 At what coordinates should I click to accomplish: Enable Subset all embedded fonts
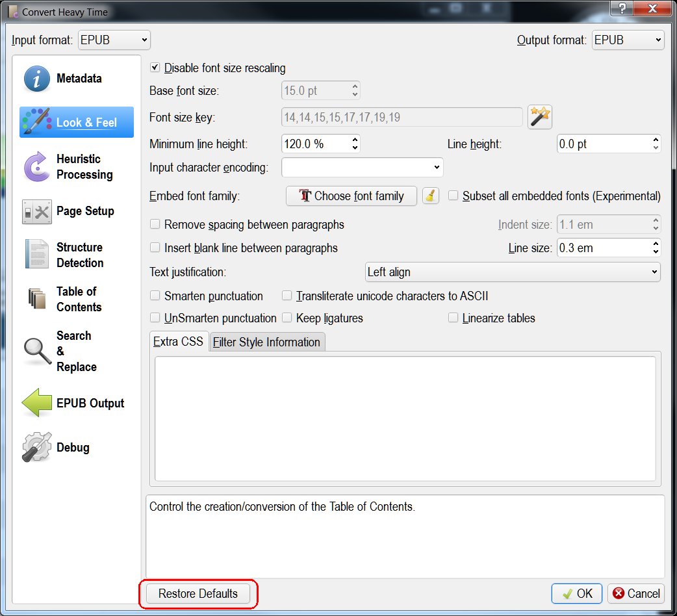(453, 196)
